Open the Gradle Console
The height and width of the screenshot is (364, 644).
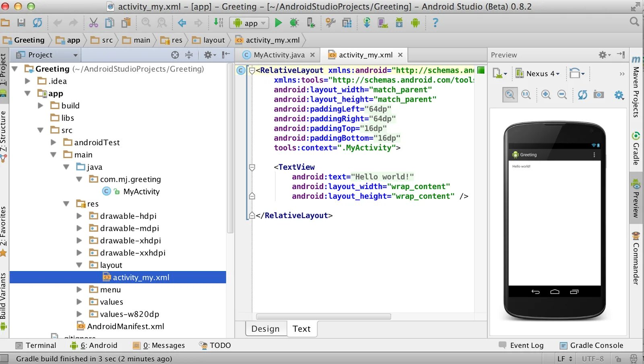(591, 345)
